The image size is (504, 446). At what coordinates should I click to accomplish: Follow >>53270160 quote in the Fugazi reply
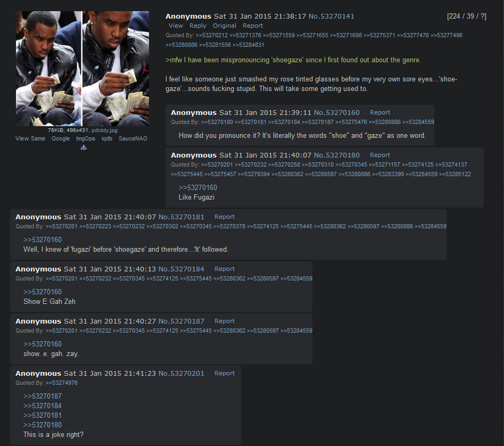(197, 188)
